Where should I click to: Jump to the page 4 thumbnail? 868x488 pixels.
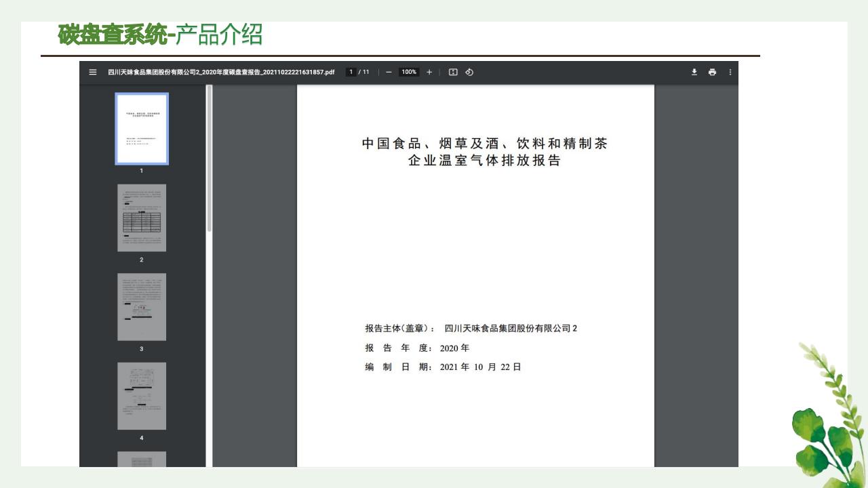pyautogui.click(x=142, y=396)
